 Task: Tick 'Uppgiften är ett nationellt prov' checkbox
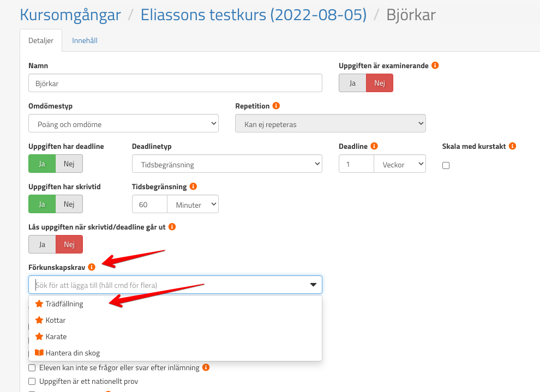coord(32,382)
